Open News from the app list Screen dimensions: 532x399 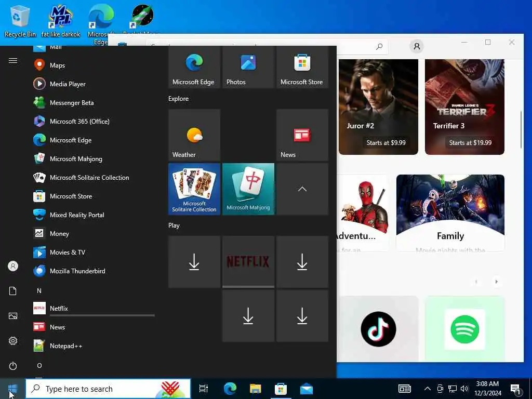[x=94, y=327]
